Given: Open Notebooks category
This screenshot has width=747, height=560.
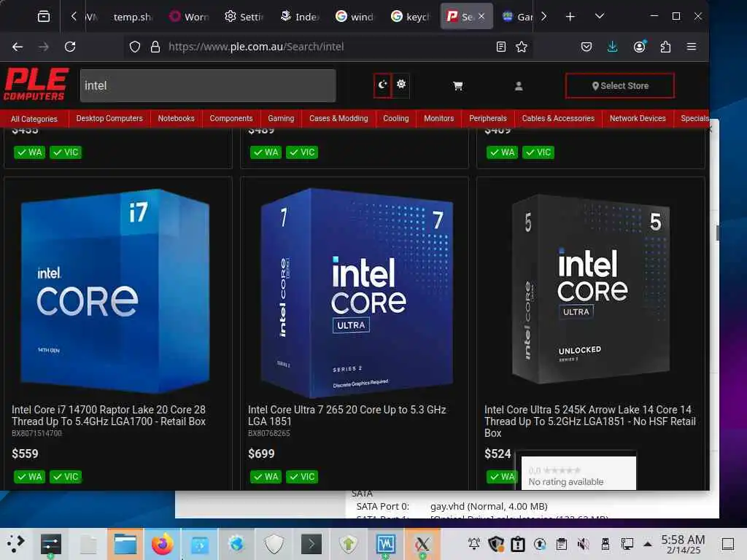Looking at the screenshot, I should click(177, 119).
